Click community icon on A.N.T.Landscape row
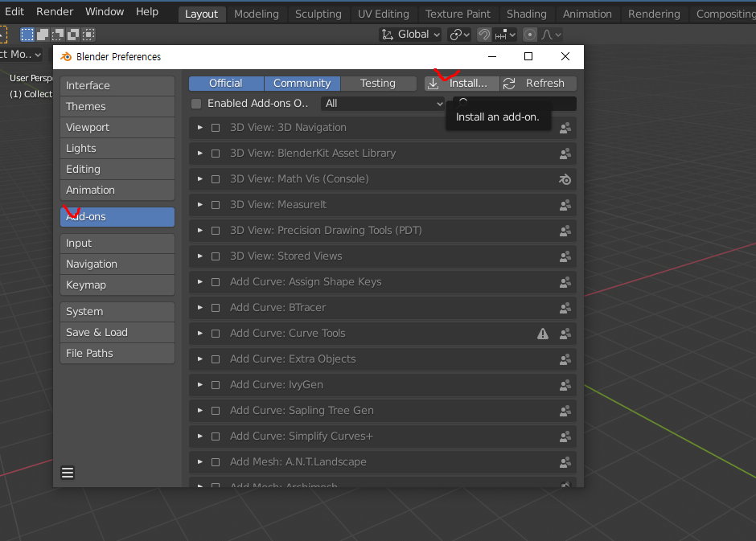The height and width of the screenshot is (541, 756). click(565, 462)
